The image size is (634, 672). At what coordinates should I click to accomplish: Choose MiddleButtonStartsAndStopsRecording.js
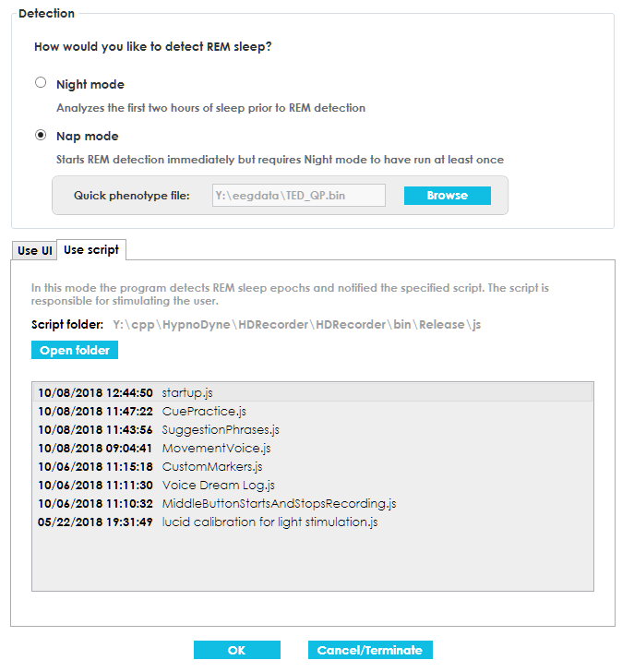point(279,503)
